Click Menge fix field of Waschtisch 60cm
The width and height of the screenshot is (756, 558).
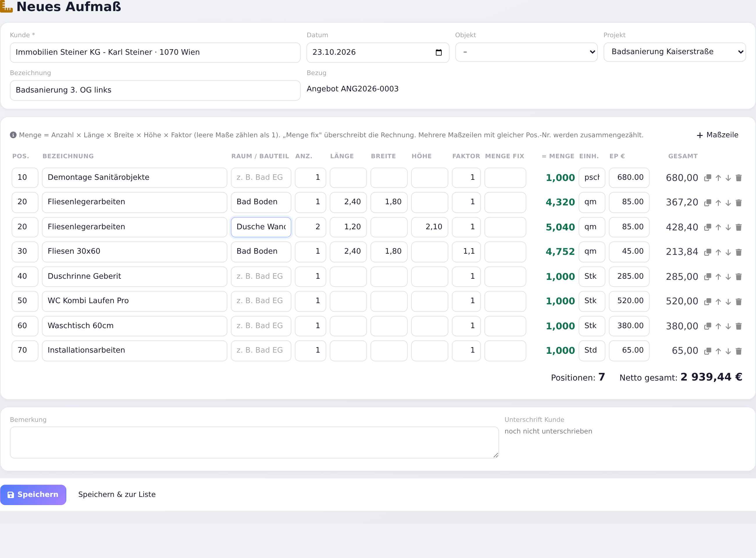click(505, 326)
